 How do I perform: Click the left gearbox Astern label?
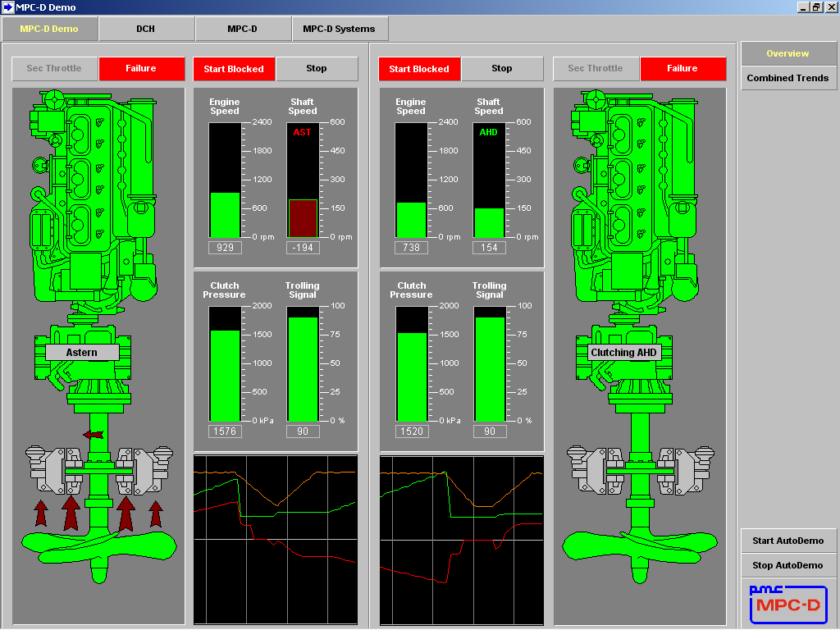[x=82, y=353]
